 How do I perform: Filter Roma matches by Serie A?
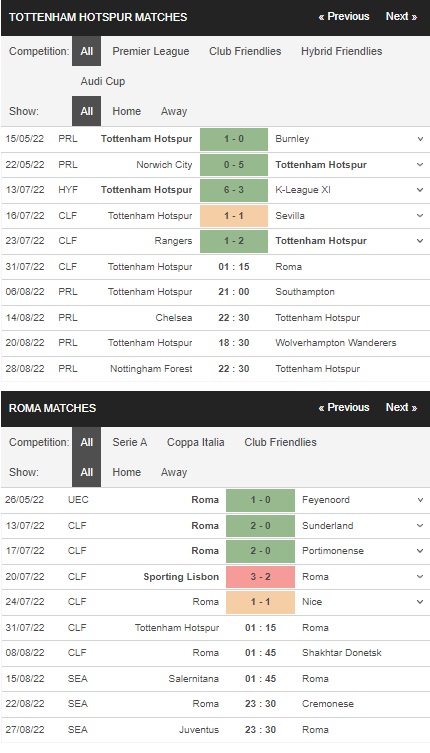130,442
